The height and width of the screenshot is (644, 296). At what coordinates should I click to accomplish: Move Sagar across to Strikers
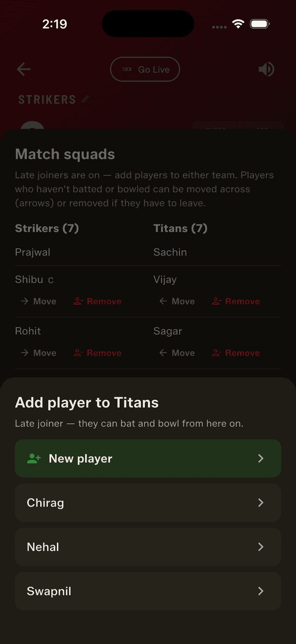tap(177, 353)
